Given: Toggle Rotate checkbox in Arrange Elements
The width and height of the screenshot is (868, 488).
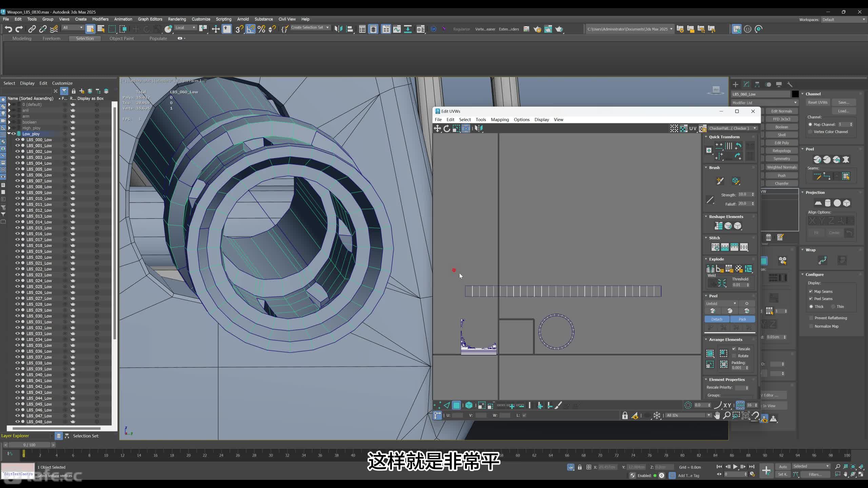Looking at the screenshot, I should pyautogui.click(x=734, y=356).
